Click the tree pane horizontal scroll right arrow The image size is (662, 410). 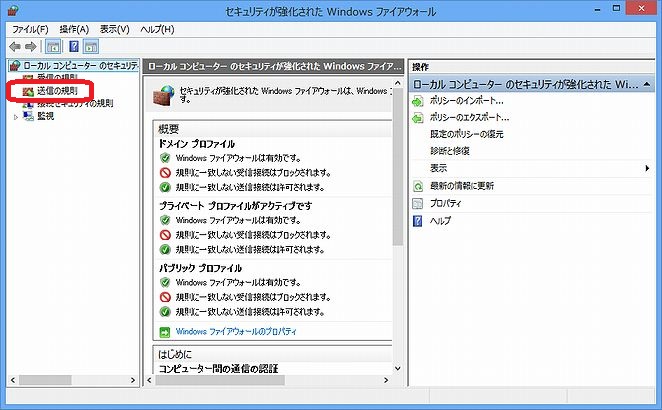[x=133, y=380]
